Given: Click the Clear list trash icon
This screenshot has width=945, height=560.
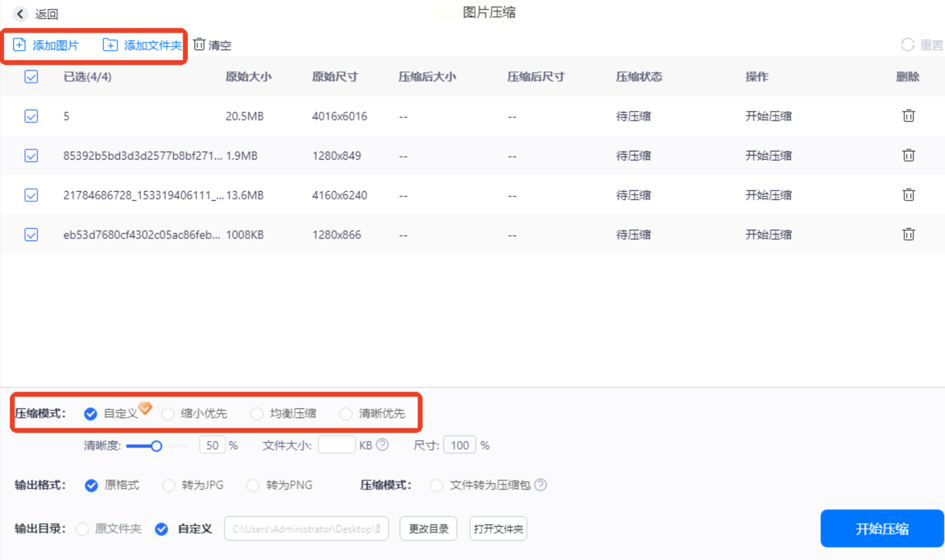Looking at the screenshot, I should coord(199,44).
